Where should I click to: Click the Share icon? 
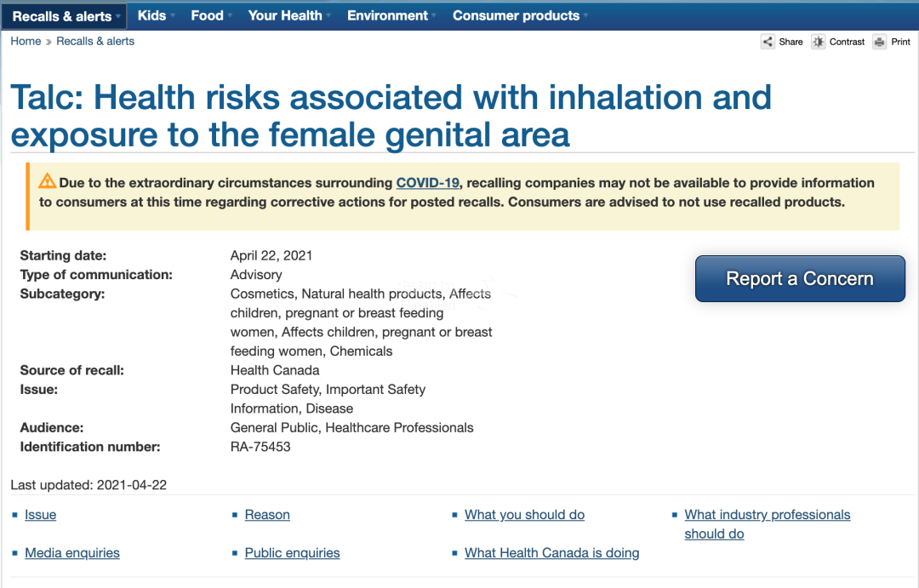768,42
